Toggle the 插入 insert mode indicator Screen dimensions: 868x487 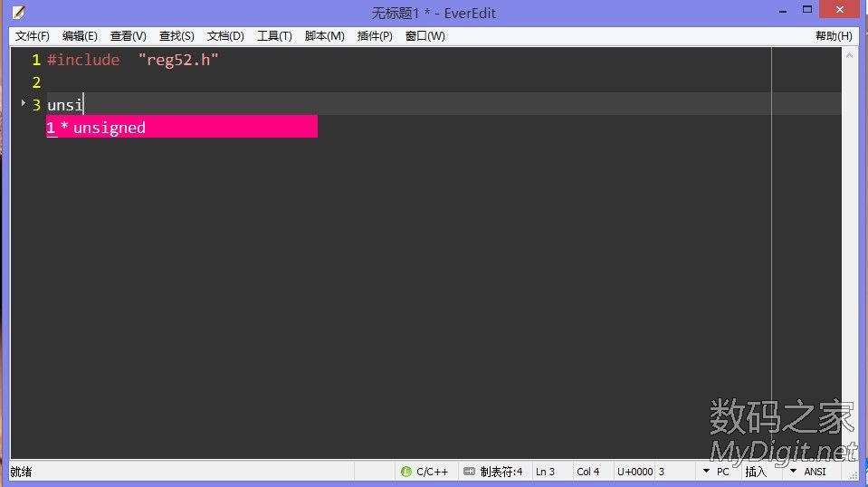(x=755, y=472)
